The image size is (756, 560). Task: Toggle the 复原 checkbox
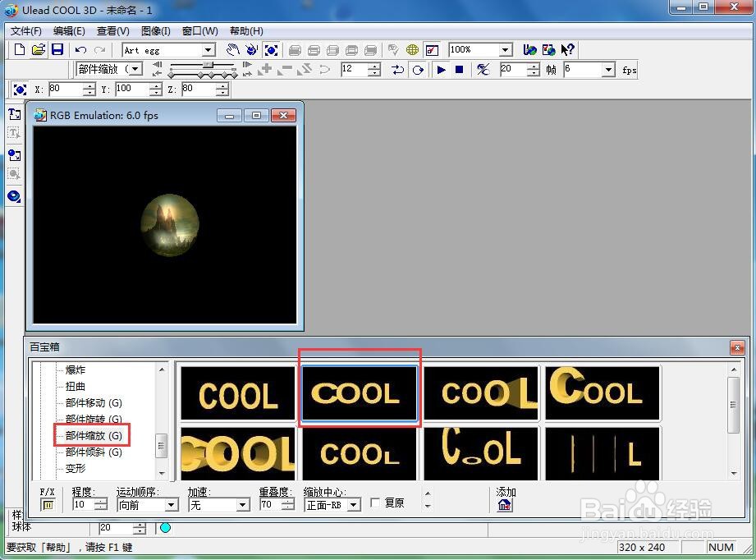[374, 503]
